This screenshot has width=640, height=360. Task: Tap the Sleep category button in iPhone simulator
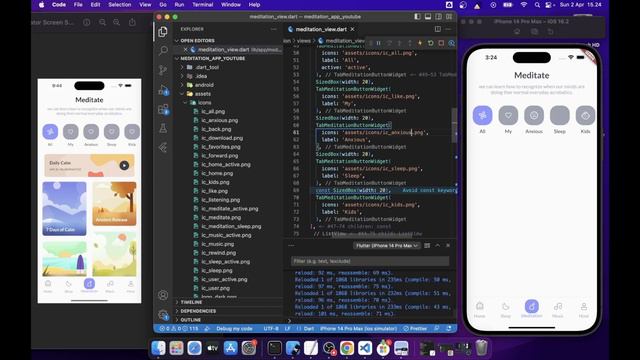560,116
